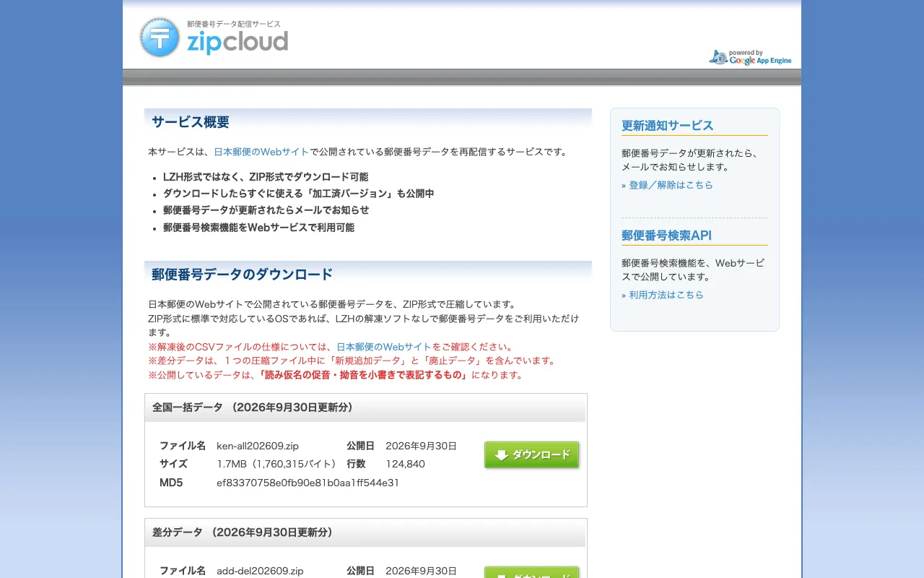Click red bold text 読み仮名の促音・拗音を小書きで表記するもの
Image resolution: width=924 pixels, height=578 pixels.
point(363,375)
